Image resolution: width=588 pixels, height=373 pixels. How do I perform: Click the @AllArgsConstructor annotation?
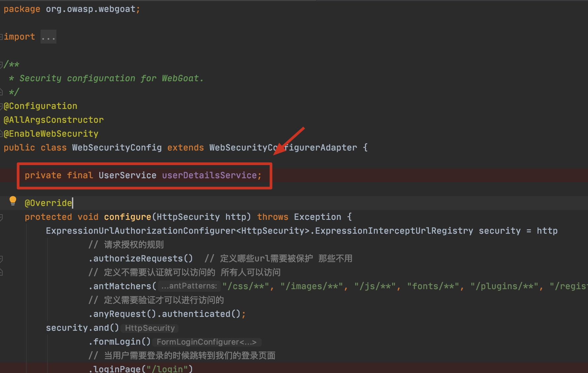(x=53, y=120)
